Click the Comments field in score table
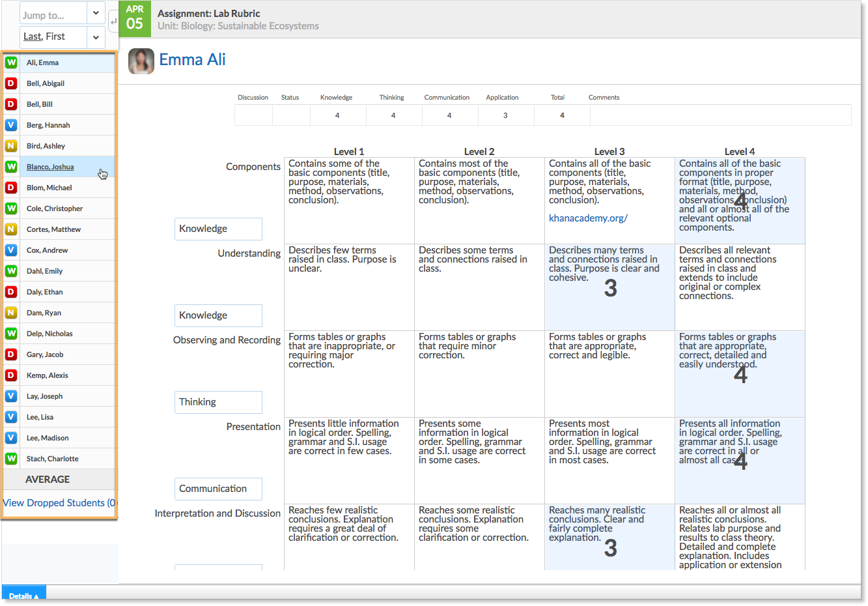 click(x=720, y=115)
